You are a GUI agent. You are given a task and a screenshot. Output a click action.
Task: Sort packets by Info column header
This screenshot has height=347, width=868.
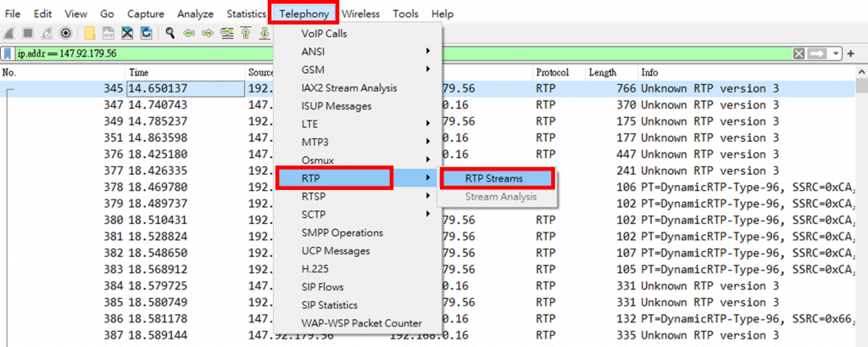tap(747, 73)
